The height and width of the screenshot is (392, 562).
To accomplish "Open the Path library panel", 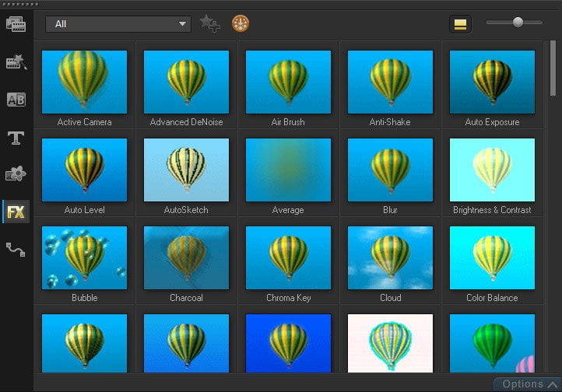I will [16, 250].
